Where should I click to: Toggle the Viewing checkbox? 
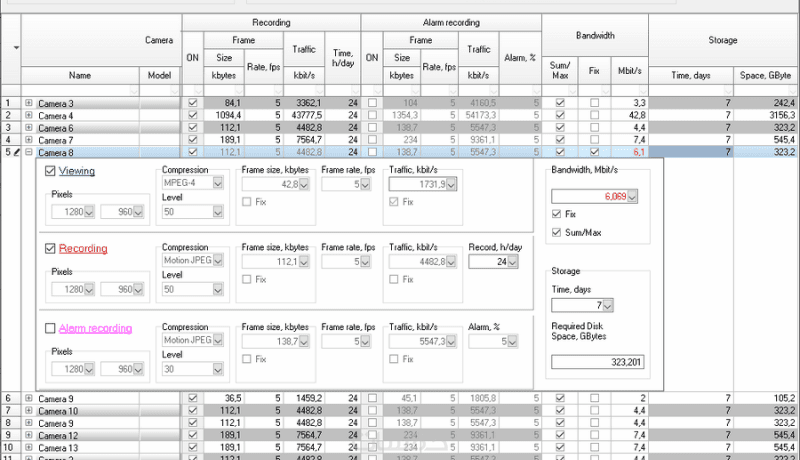[50, 171]
